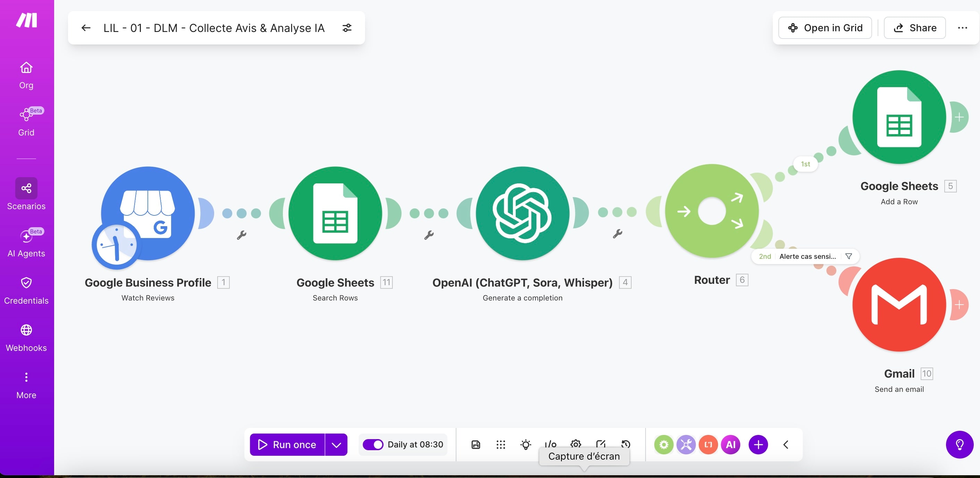Open the orange Text parser icon
The image size is (980, 478).
click(x=708, y=445)
